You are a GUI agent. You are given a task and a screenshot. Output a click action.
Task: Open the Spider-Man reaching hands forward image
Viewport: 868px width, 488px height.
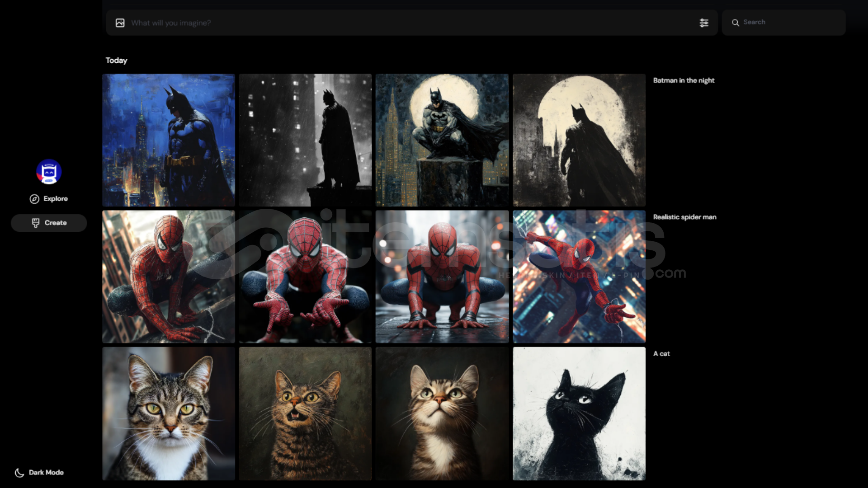coord(305,277)
